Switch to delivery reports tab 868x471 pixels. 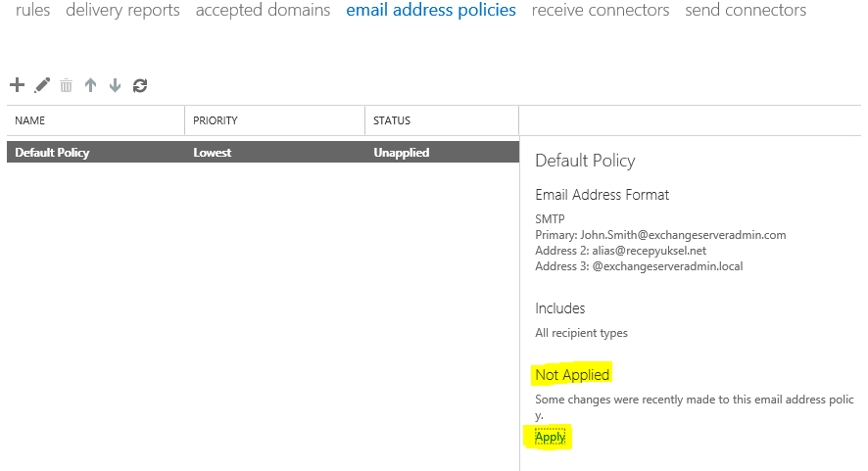pyautogui.click(x=122, y=10)
